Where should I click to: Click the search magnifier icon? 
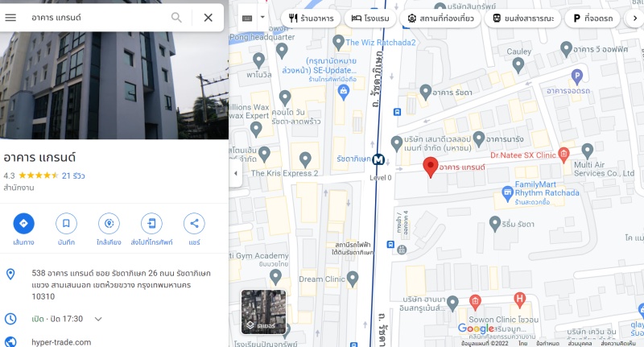176,18
